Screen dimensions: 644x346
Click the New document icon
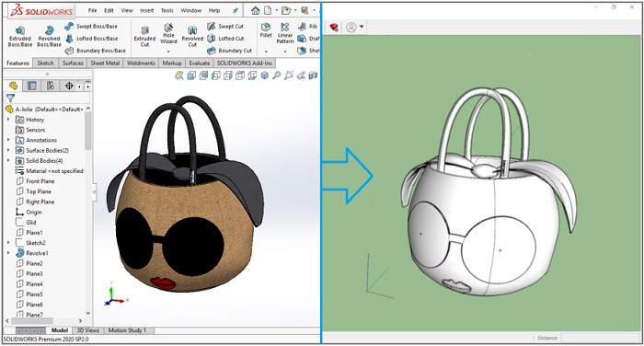267,10
